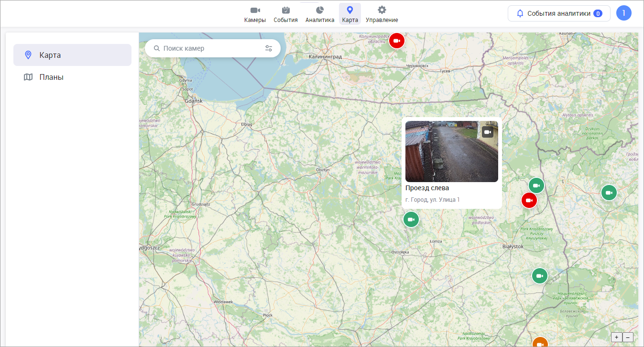Click the Białystok city label on the map
Image resolution: width=644 pixels, height=347 pixels.
pos(513,247)
